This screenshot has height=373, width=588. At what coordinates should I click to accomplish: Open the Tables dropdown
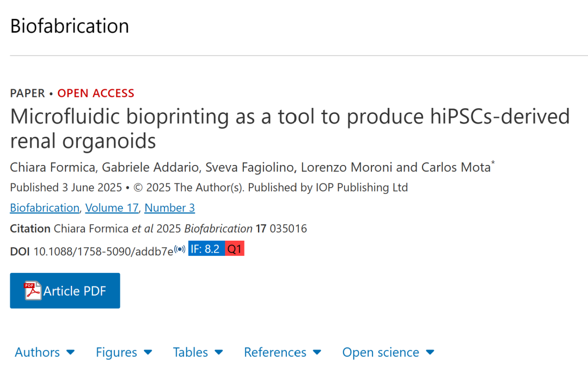click(198, 352)
